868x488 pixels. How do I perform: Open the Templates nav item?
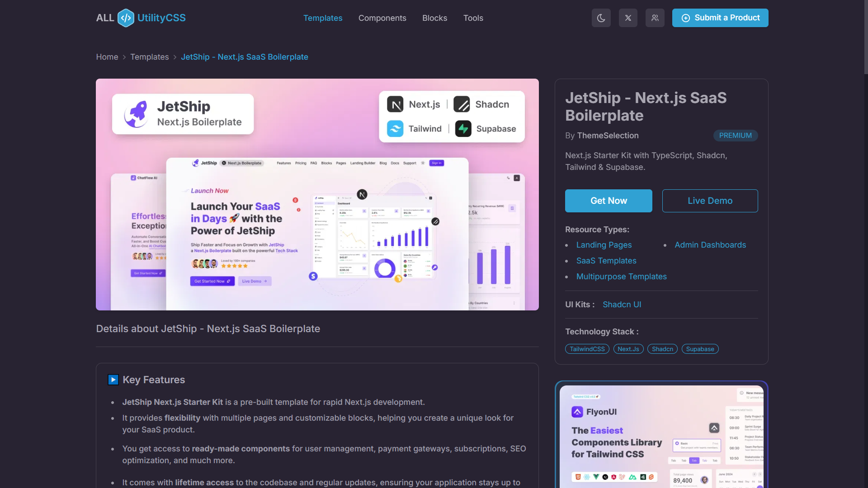(x=323, y=18)
